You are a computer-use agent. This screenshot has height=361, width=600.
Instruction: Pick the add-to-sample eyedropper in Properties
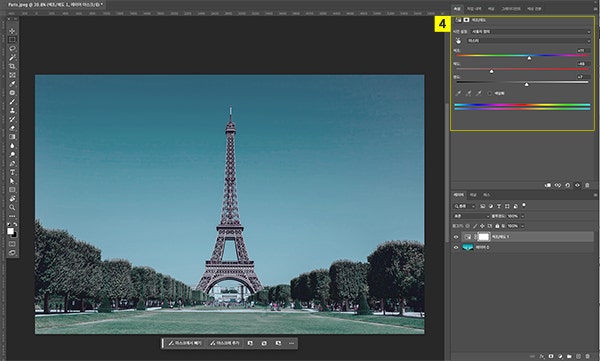coord(468,93)
